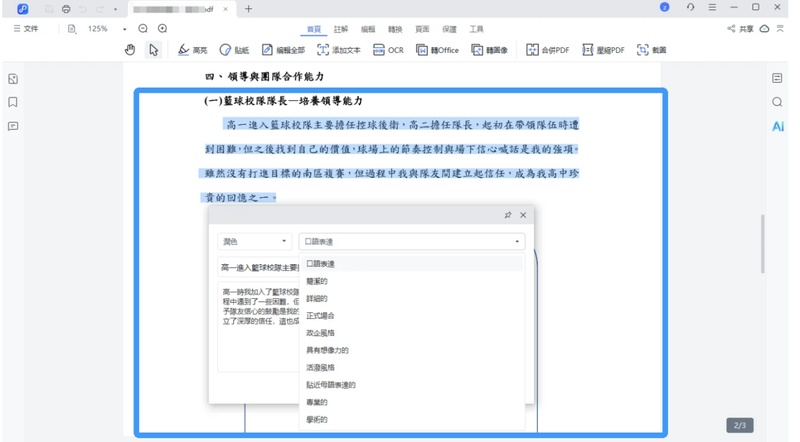Image resolution: width=800 pixels, height=442 pixels.
Task: Open the page display mode icon
Action: [x=72, y=29]
